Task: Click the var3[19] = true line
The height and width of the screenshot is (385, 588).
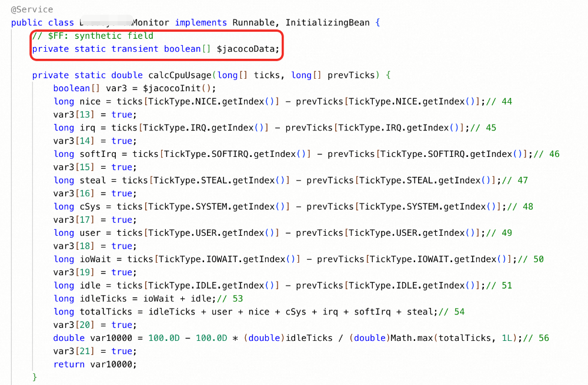Action: (95, 272)
